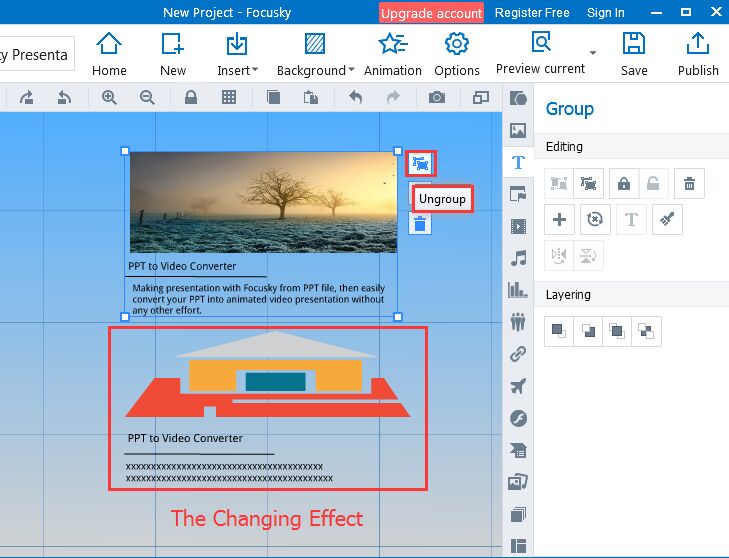Select the Text tab in sidebar
Viewport: 729px width, 558px height.
[x=518, y=162]
